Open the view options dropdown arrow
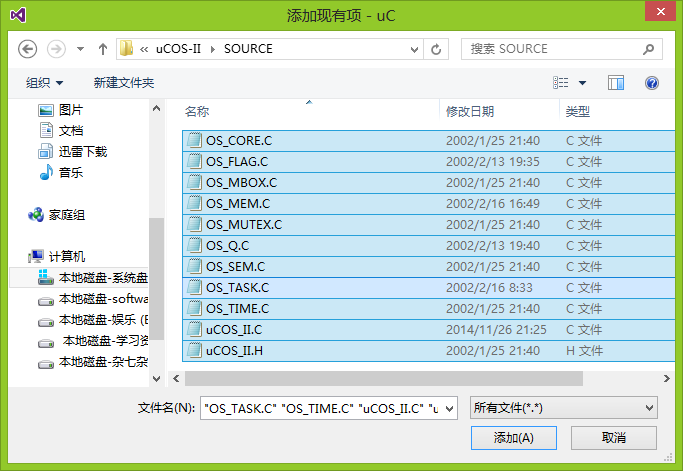This screenshot has width=683, height=471. [582, 83]
